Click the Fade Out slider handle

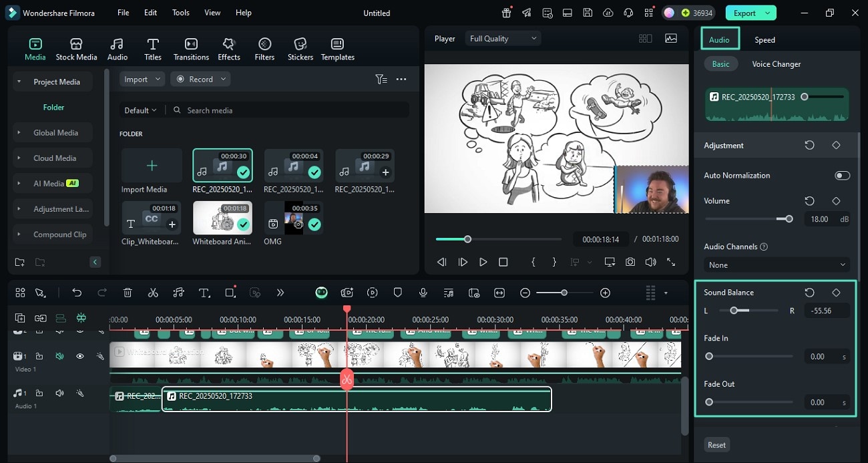tap(709, 402)
